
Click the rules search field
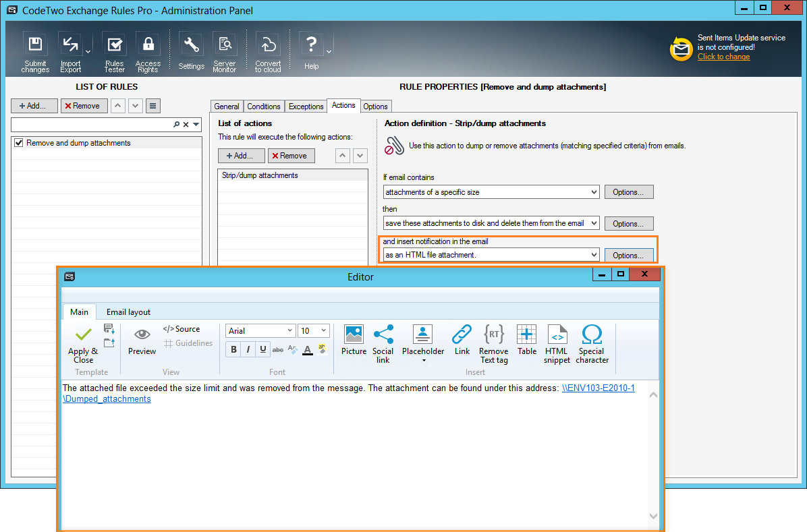pyautogui.click(x=92, y=125)
